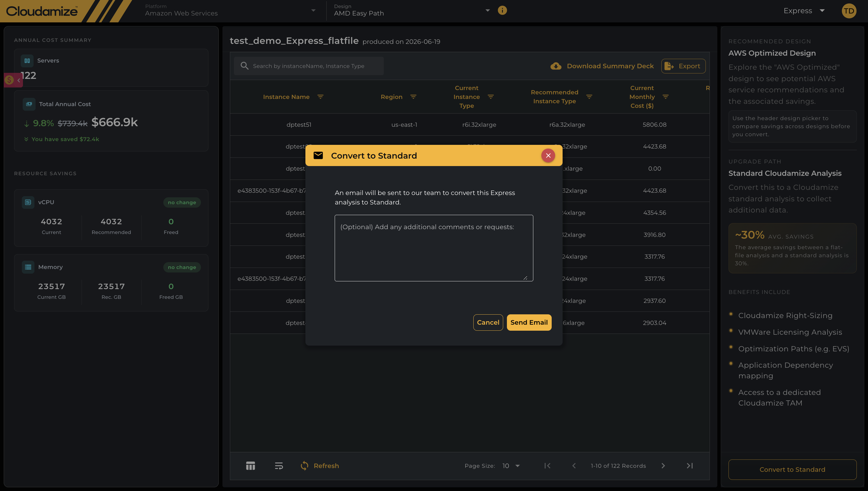868x491 pixels.
Task: Open the Instance Name column filter
Action: pyautogui.click(x=320, y=97)
